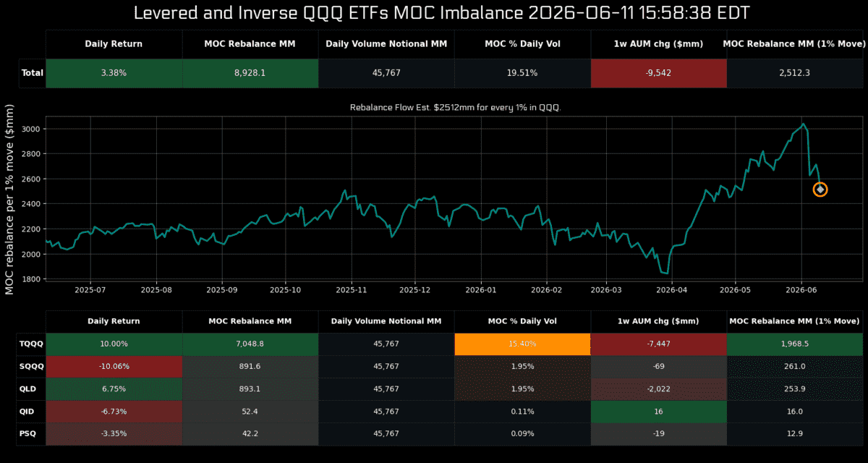Click the QLD 253.9 cell
The image size is (868, 463).
[x=795, y=388]
